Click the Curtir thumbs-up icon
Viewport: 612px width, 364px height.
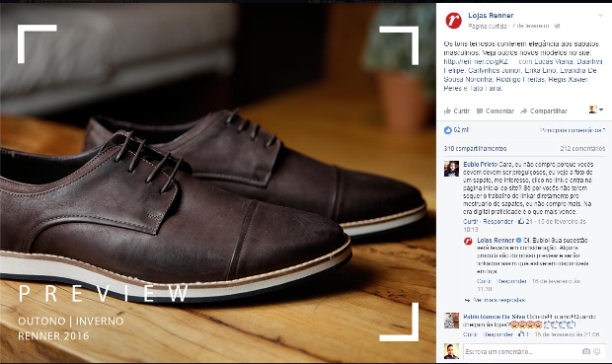click(x=448, y=110)
